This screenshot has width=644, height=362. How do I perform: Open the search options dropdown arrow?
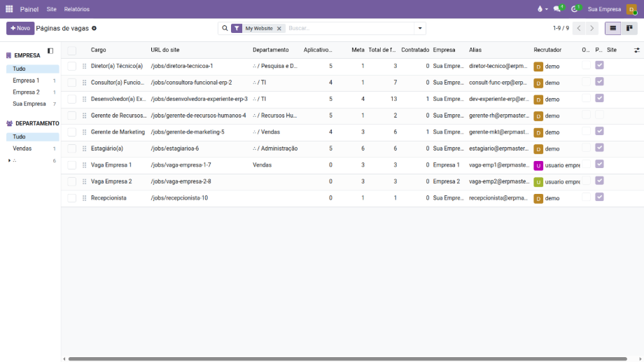click(x=420, y=29)
